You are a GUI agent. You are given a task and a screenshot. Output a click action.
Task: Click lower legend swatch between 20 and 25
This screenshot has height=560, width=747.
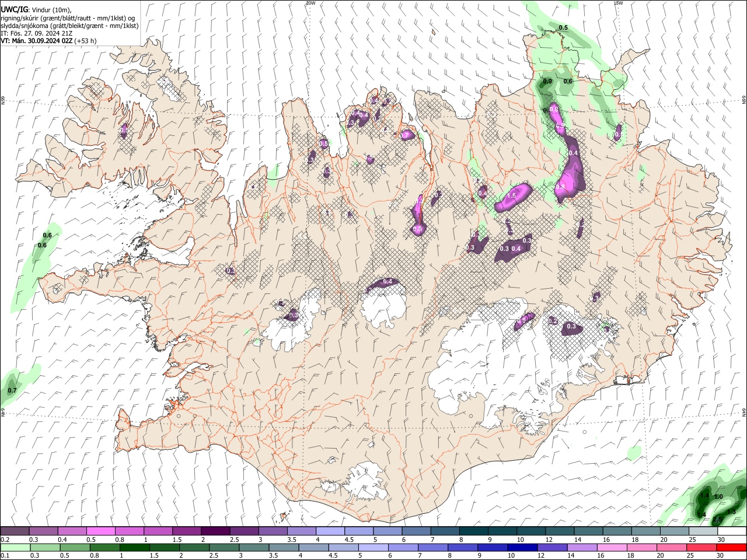(671, 547)
